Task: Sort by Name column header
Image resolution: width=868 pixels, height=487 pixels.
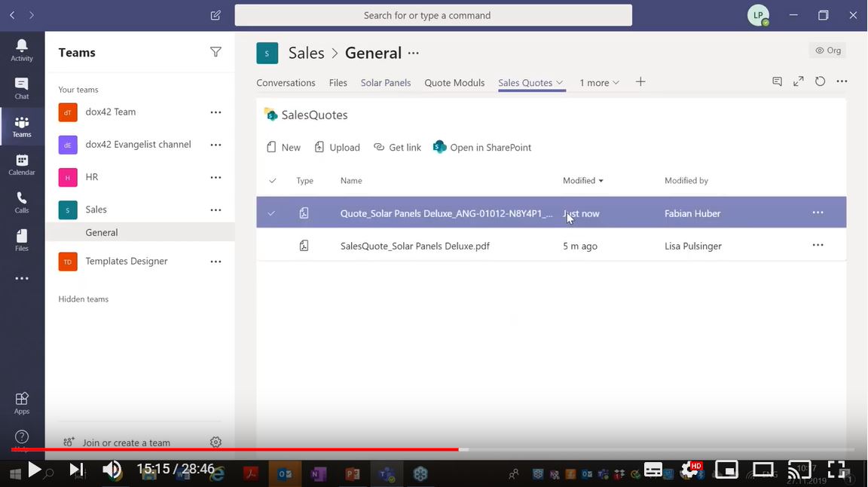Action: point(351,181)
